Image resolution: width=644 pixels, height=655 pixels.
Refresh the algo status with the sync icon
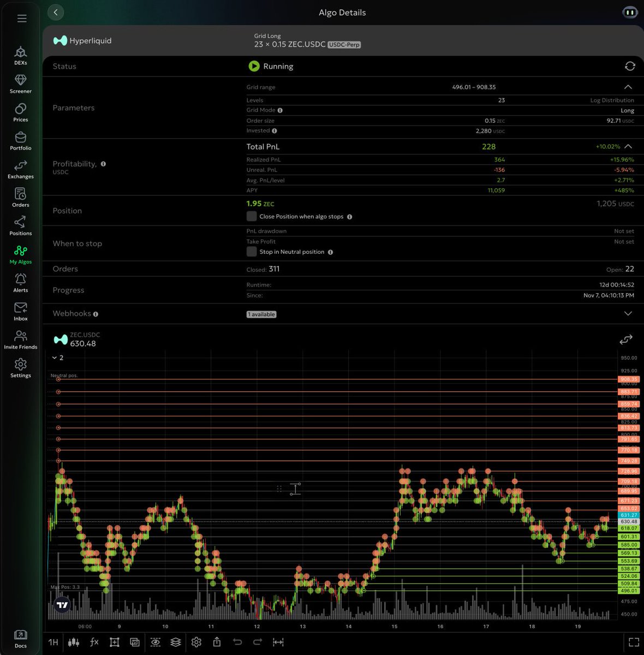coord(630,66)
